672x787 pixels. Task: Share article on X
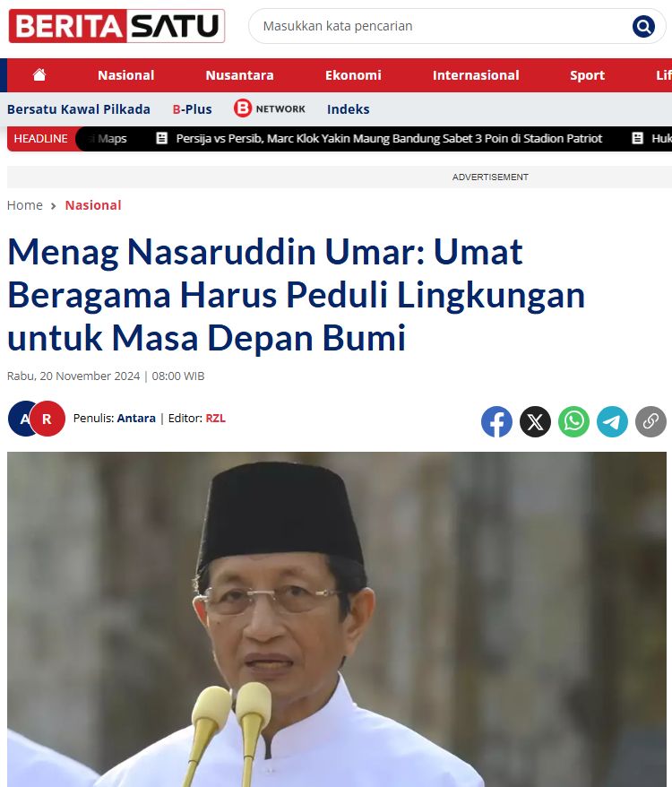click(x=535, y=421)
